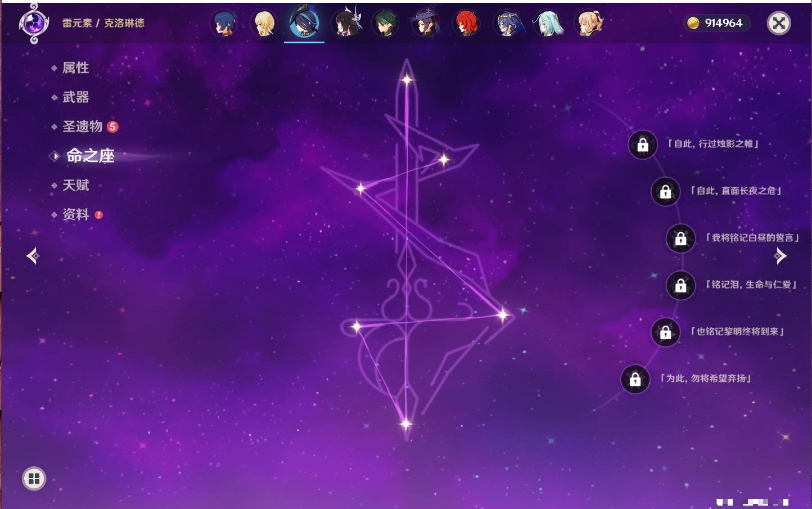Click the lock for「也铭记黎明终将到来」
This screenshot has height=509, width=812.
pos(665,332)
